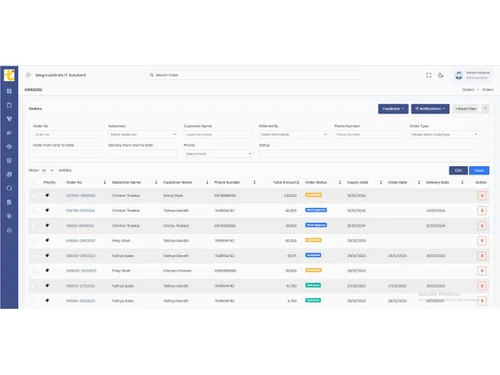Screen dimensions: 500x375
Task: Open the order number link in Dhiraj Shah row
Action: [x=81, y=196]
